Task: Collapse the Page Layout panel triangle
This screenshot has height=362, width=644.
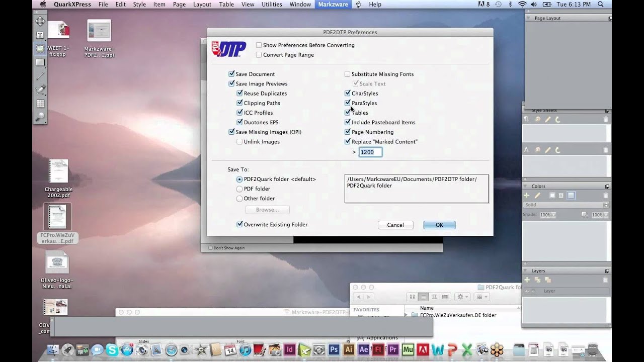Action: click(x=528, y=18)
